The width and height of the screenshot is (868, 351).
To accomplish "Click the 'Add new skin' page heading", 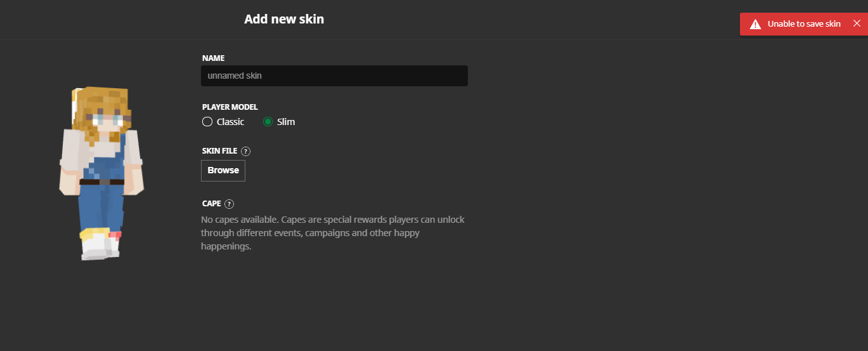I will click(284, 19).
